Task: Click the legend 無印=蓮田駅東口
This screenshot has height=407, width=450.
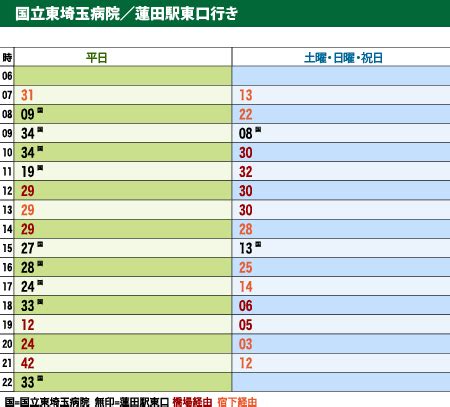Action: (132, 402)
